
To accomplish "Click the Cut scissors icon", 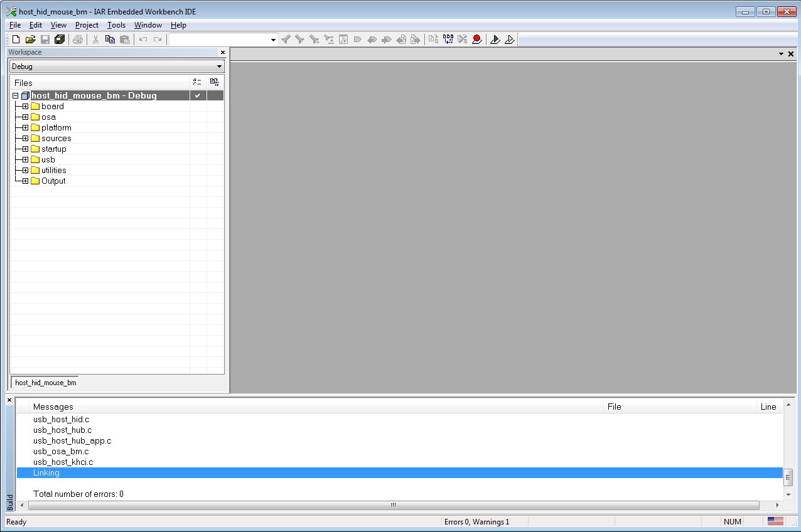I will coord(96,40).
